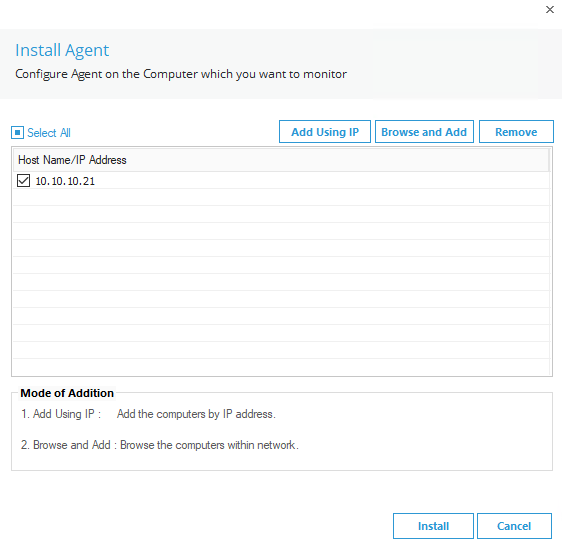This screenshot has height=547, width=562.
Task: Click the Mode of Addition group label
Action: coord(67,393)
